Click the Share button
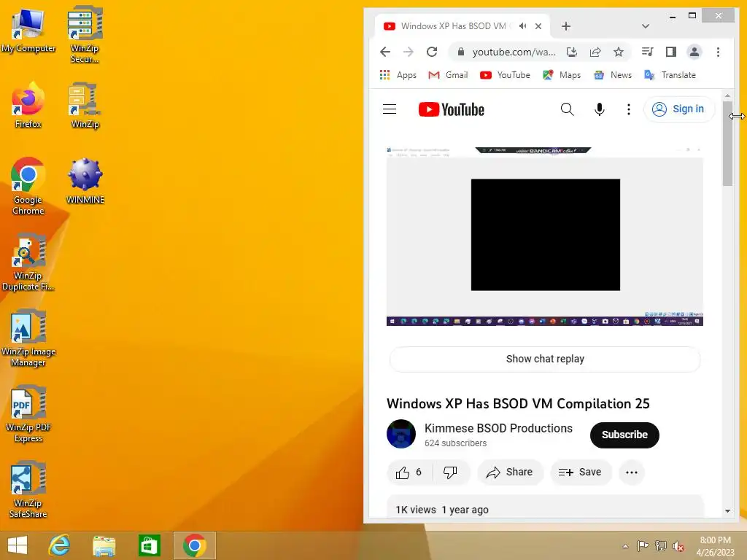Viewport: 747px width, 560px height. (x=510, y=472)
